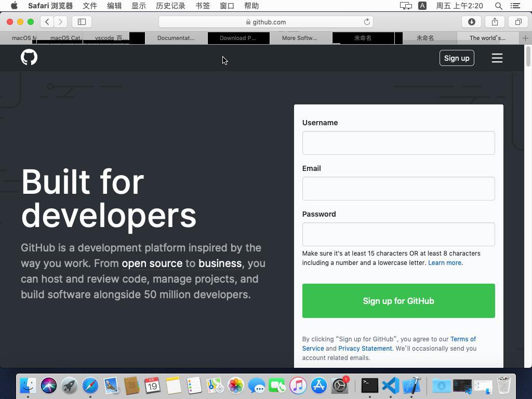Viewport: 532px width, 399px height.
Task: Open the Terms of Service link
Action: tap(389, 344)
